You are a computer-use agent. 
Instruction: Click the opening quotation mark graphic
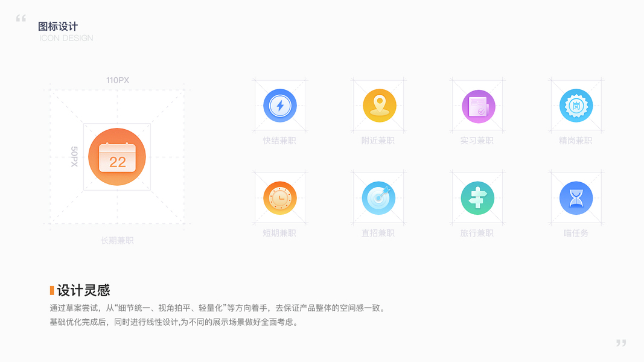coord(21,18)
